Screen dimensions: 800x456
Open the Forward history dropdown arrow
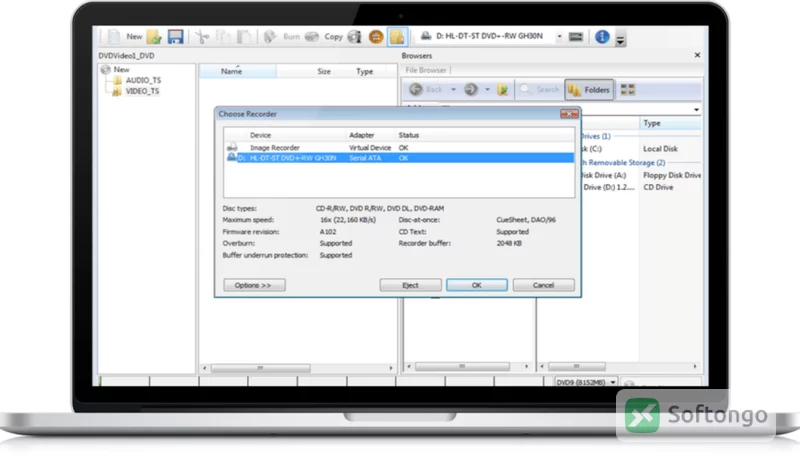[x=487, y=90]
